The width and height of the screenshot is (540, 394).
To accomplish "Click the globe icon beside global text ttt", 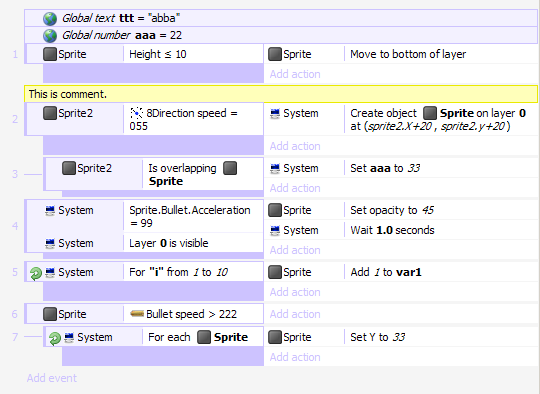I will pyautogui.click(x=50, y=19).
